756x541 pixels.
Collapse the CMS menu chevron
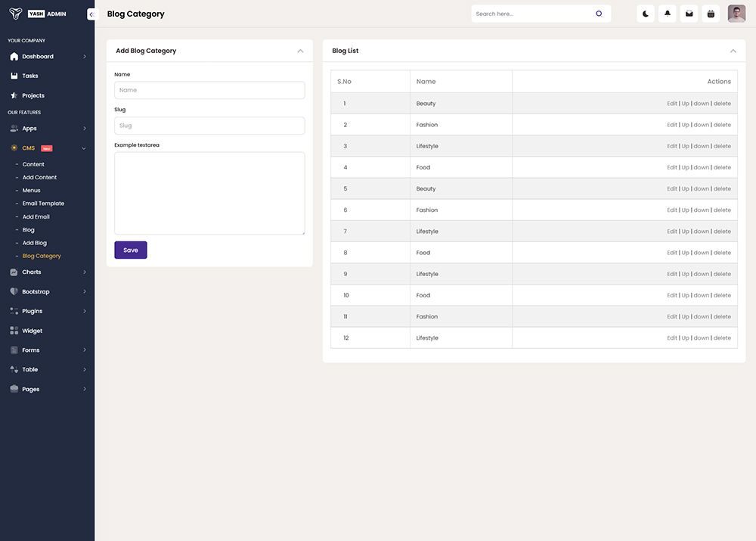point(84,148)
